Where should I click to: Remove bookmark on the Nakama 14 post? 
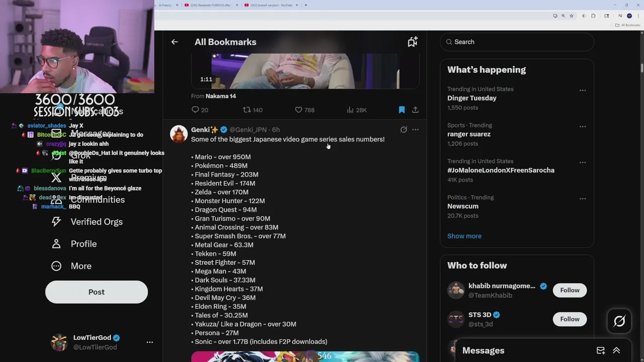(401, 110)
